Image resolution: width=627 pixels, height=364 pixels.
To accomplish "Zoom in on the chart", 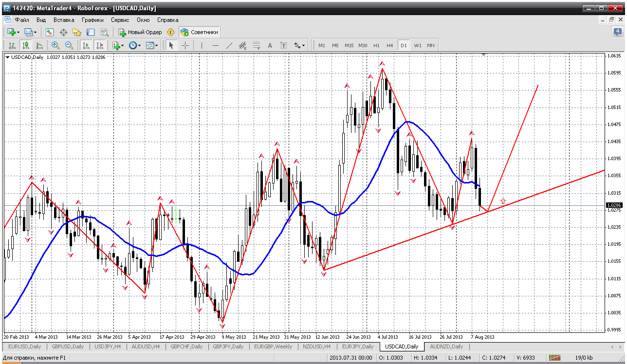I will (x=55, y=45).
